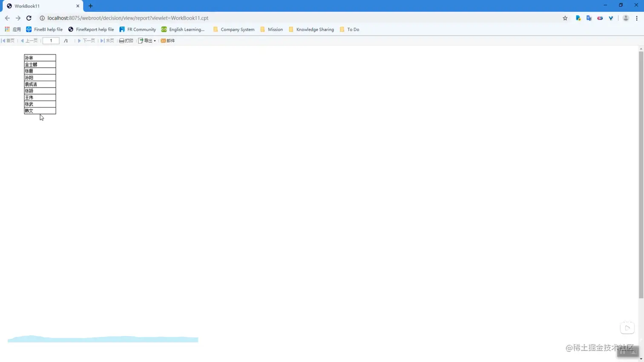Restore down the browser window

pos(621,5)
